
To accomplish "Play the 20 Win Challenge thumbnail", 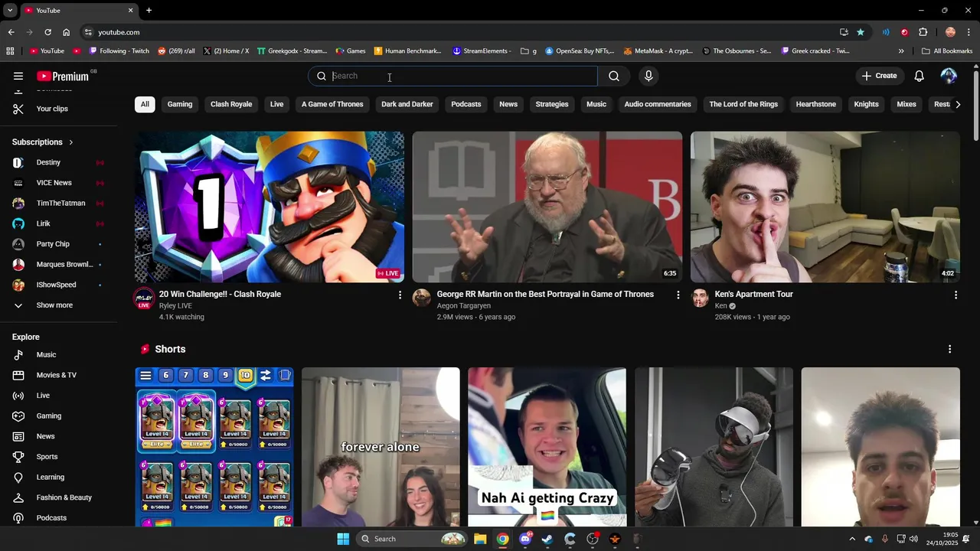I will tap(269, 207).
